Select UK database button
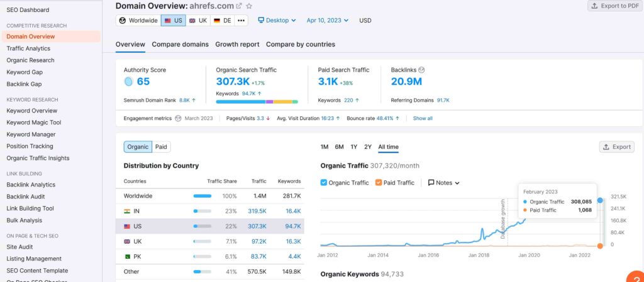Screen dimensions: 644x282 (x=198, y=21)
